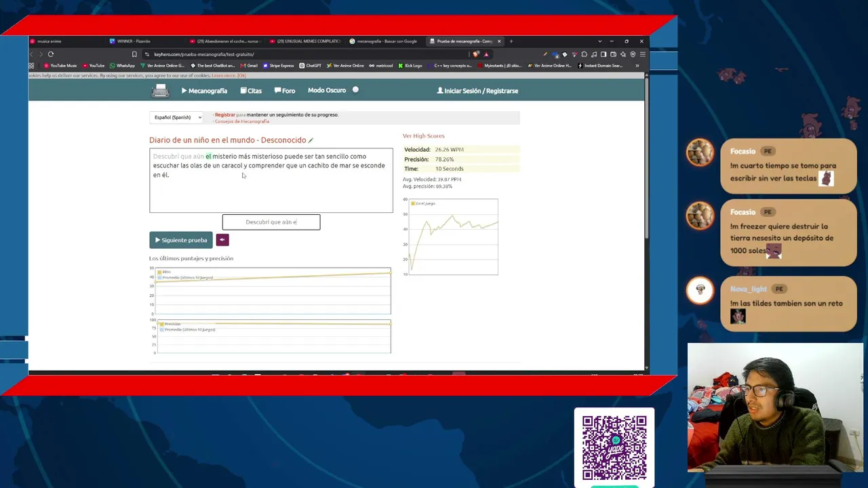Click the Los últimos puntajes y precisión heading

click(191, 258)
